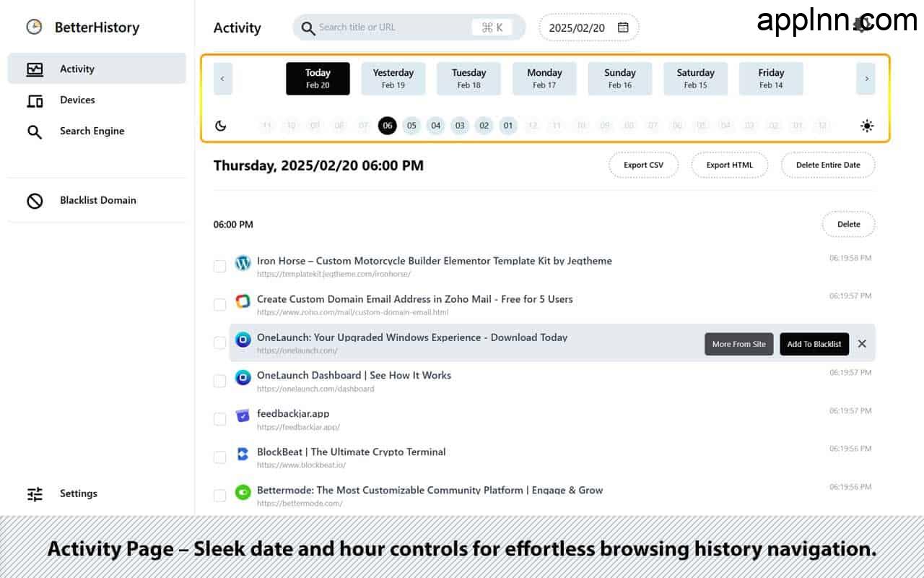Image resolution: width=924 pixels, height=578 pixels.
Task: Select the feedbackjar.app entry checkbox
Action: (x=219, y=419)
